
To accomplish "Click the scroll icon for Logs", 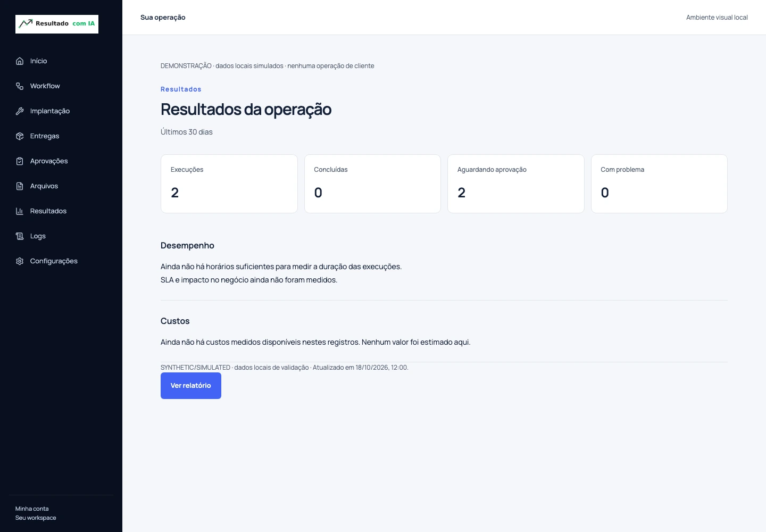I will click(x=20, y=236).
